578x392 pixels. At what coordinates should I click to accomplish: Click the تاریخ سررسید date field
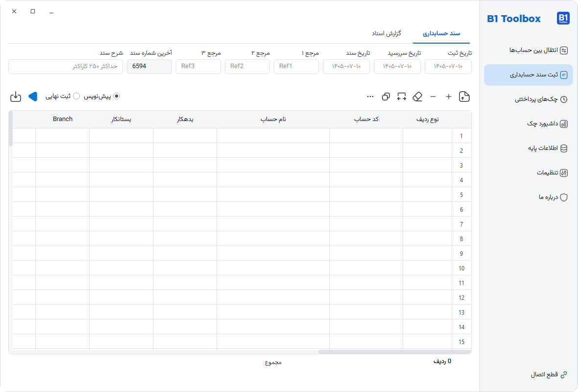coord(397,66)
